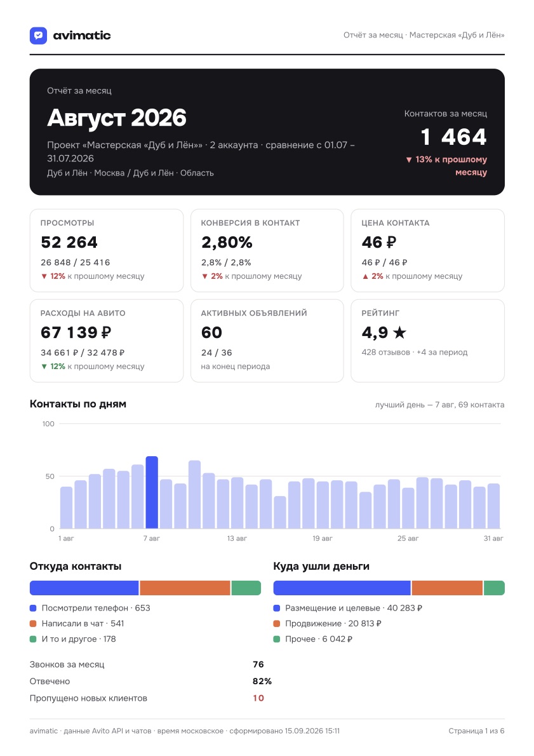Click the up triangle in the Цена контакта card
Viewport: 534px width, 756px height.
pyautogui.click(x=365, y=276)
